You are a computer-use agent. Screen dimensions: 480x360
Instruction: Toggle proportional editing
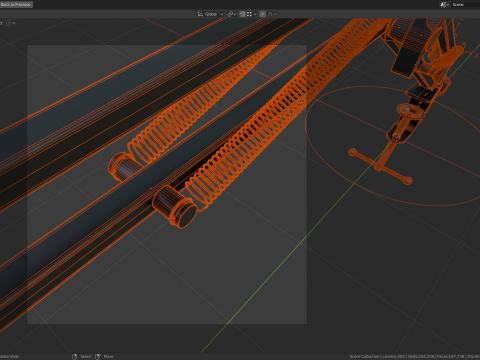263,14
